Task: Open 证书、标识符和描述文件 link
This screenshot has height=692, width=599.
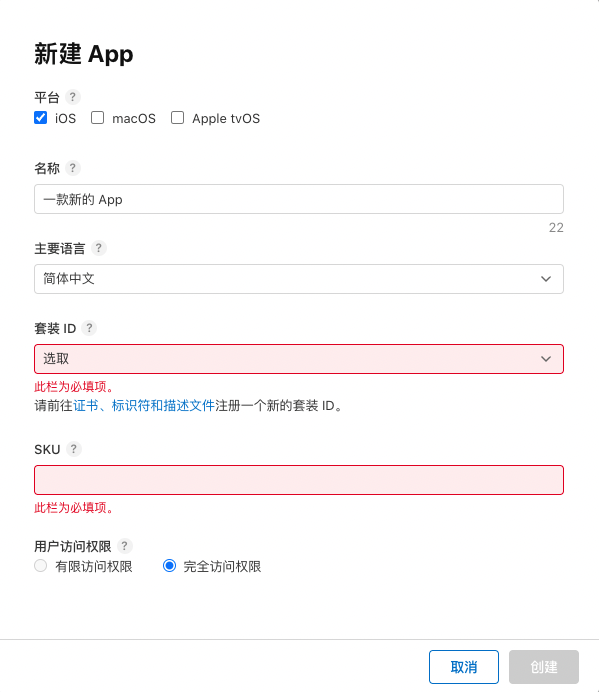Action: [144, 405]
